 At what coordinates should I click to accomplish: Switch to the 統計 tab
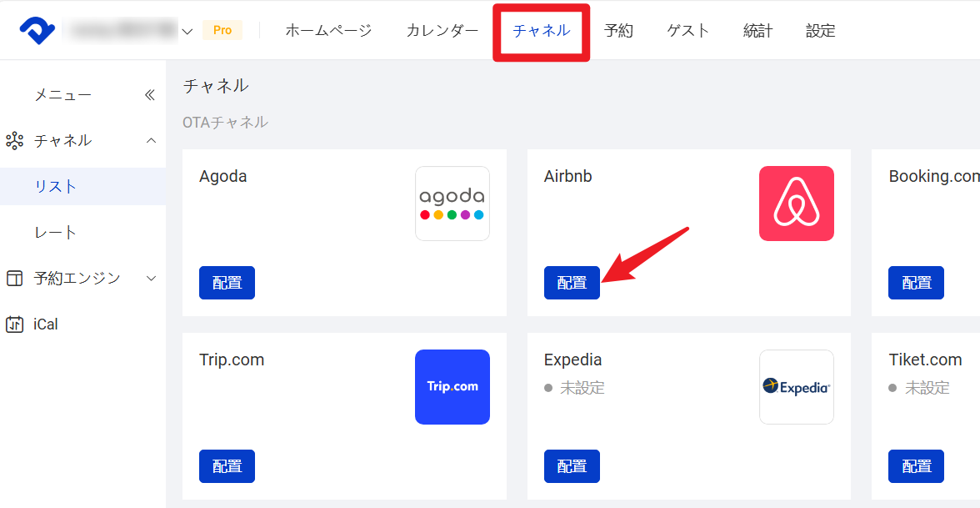(x=757, y=29)
